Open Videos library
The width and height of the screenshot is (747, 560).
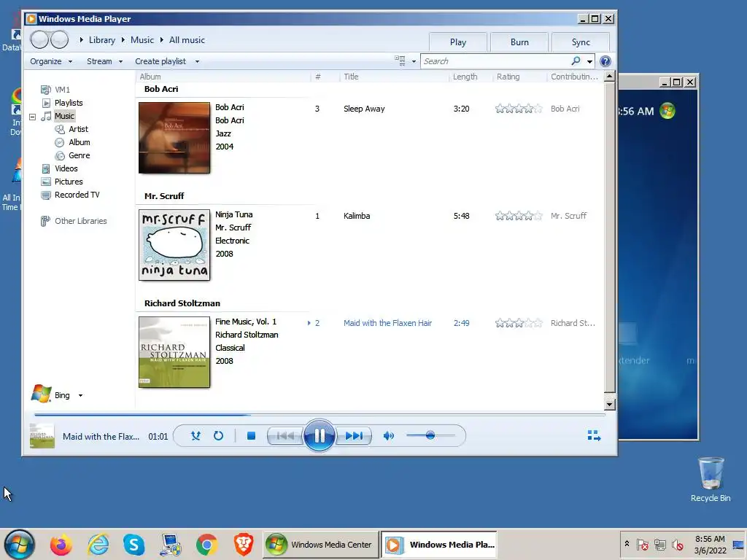(66, 168)
